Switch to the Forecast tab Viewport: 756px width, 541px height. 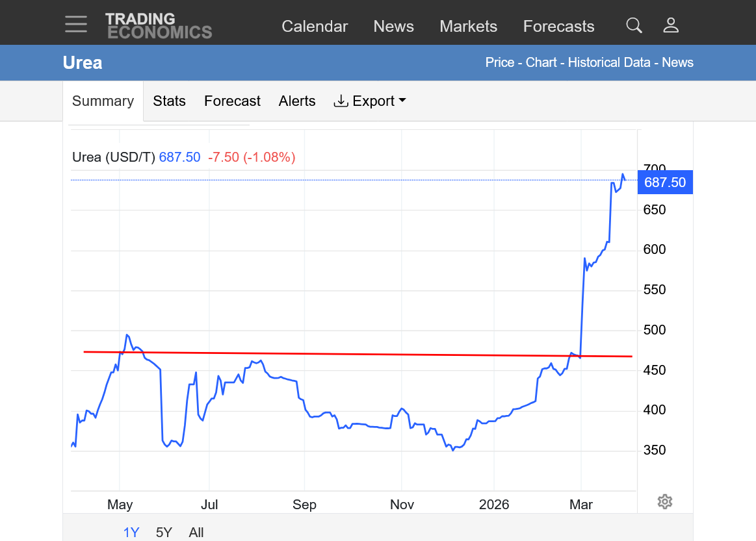pos(232,101)
